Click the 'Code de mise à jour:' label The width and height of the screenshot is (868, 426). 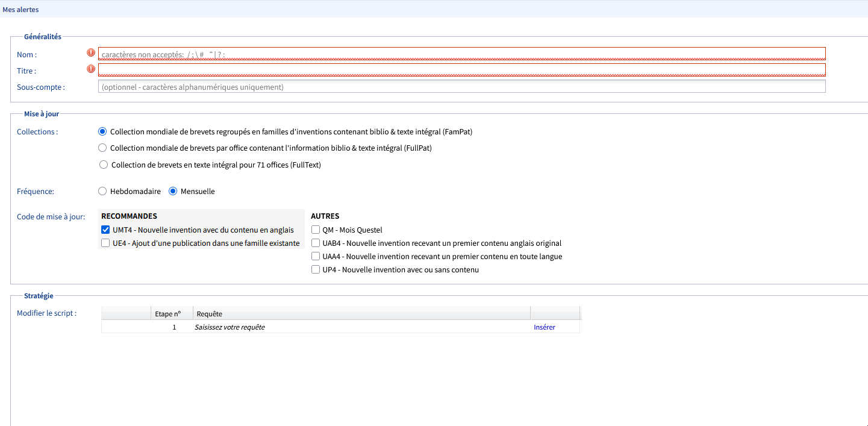click(x=51, y=216)
